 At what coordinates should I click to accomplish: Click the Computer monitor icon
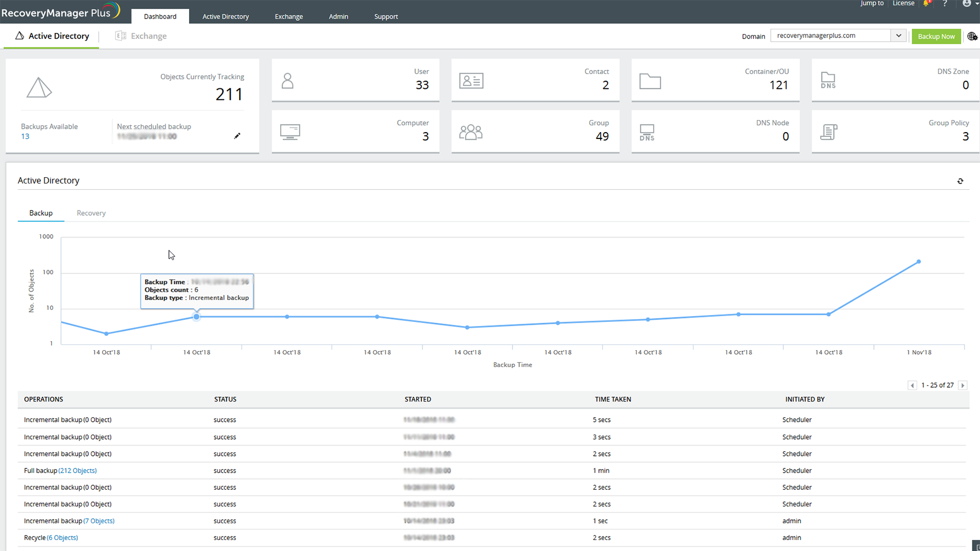(290, 132)
